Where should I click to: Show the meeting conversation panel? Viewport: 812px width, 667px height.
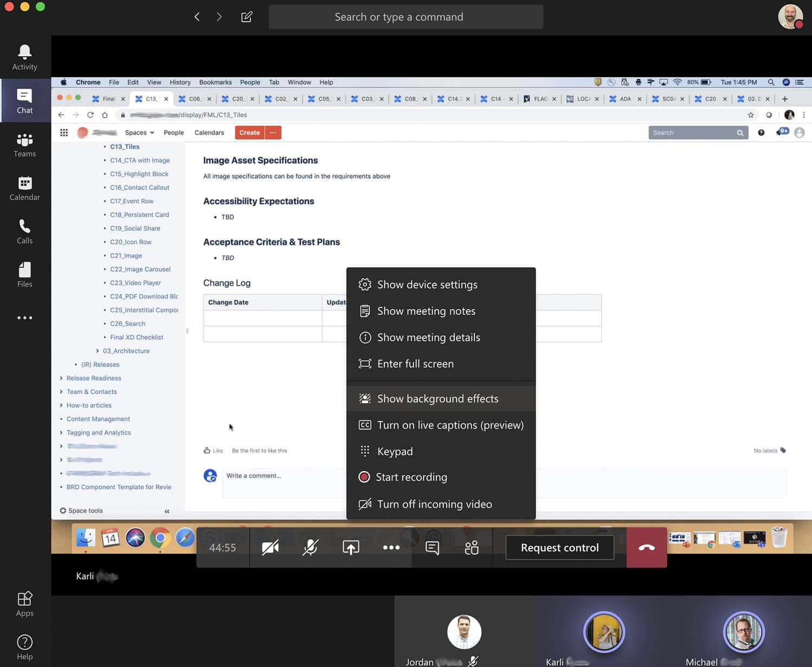(x=432, y=547)
